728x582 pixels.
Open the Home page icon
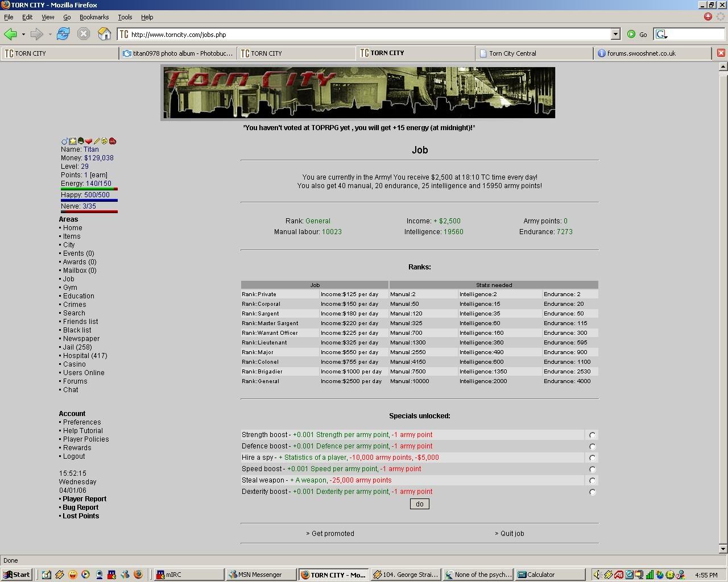(104, 34)
